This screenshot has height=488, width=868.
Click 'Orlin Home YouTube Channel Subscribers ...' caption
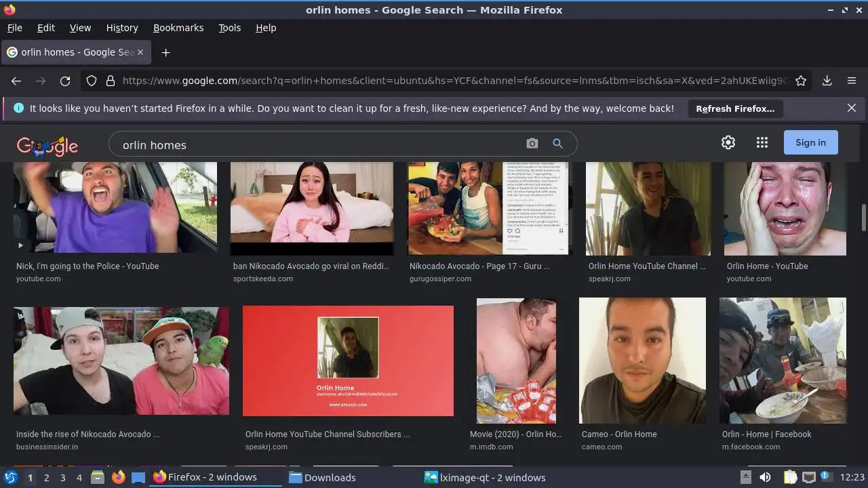pyautogui.click(x=328, y=434)
